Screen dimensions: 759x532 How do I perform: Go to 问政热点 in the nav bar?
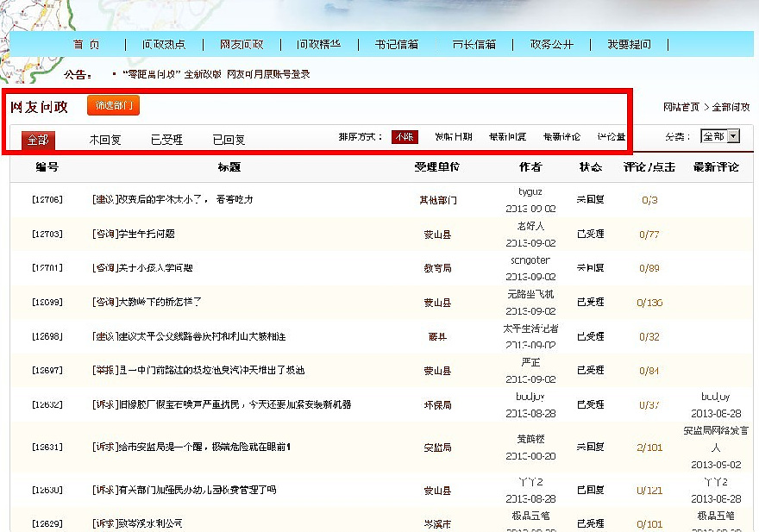[164, 45]
